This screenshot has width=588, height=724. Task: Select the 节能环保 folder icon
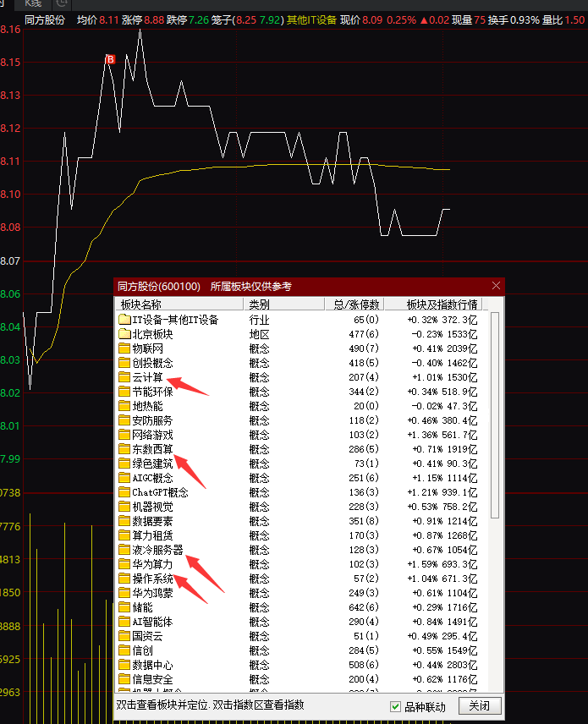coord(124,392)
